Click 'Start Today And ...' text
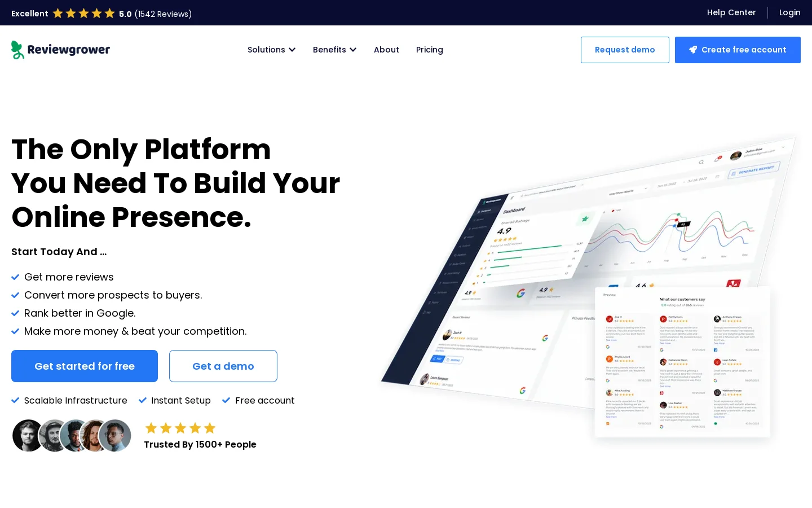The image size is (812, 508). click(x=59, y=252)
